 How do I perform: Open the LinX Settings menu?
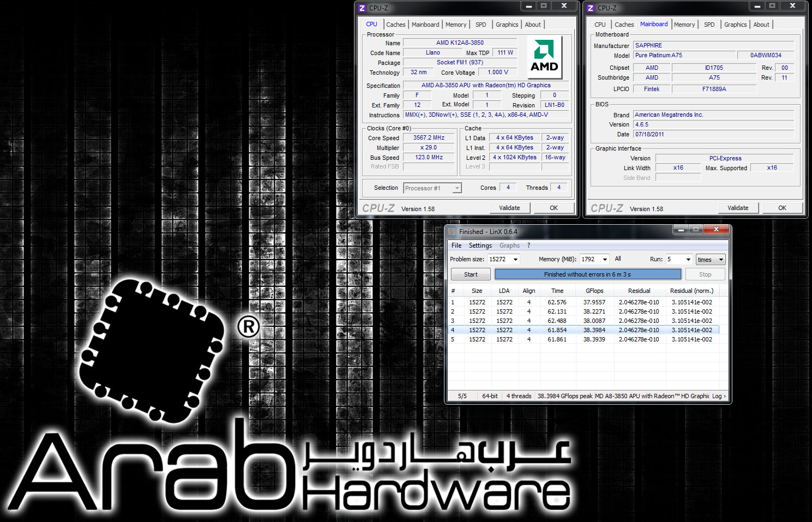[480, 245]
